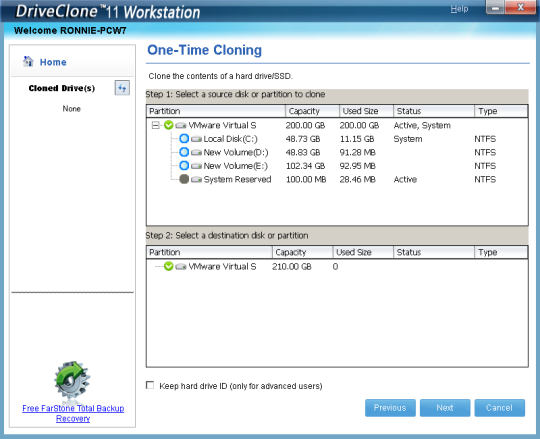Click the Previous button
This screenshot has width=540, height=439.
[390, 408]
